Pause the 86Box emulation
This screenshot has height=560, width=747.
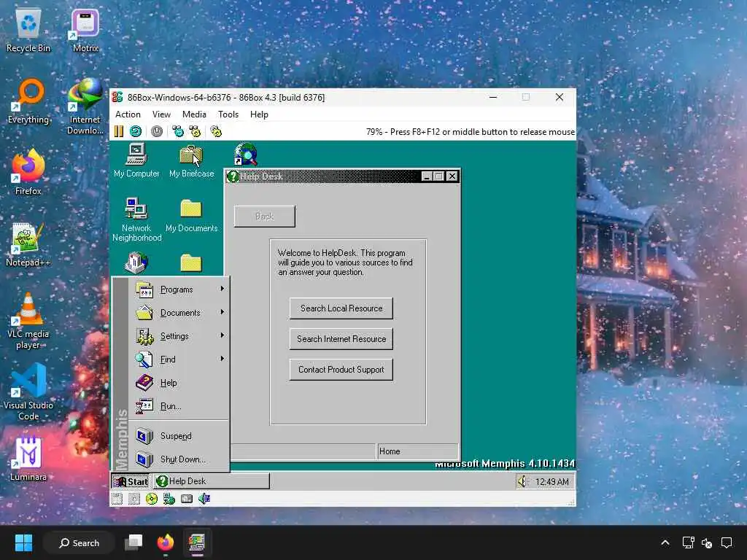tap(119, 131)
